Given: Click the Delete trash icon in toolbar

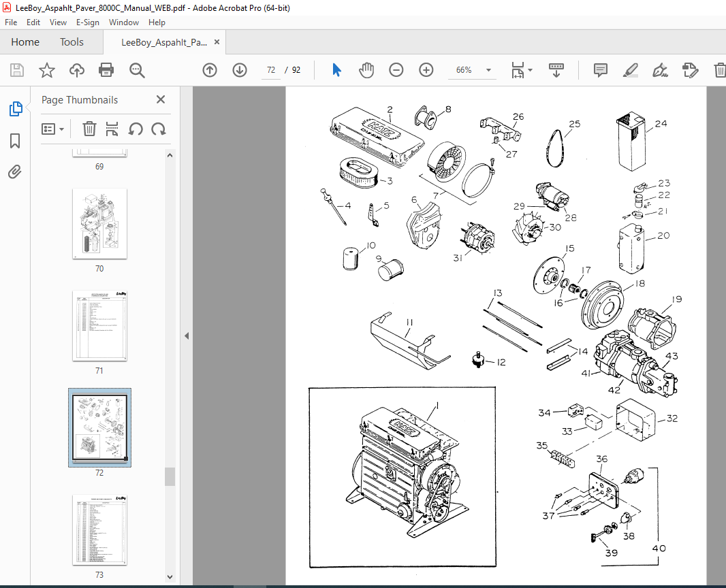Looking at the screenshot, I should [x=719, y=70].
